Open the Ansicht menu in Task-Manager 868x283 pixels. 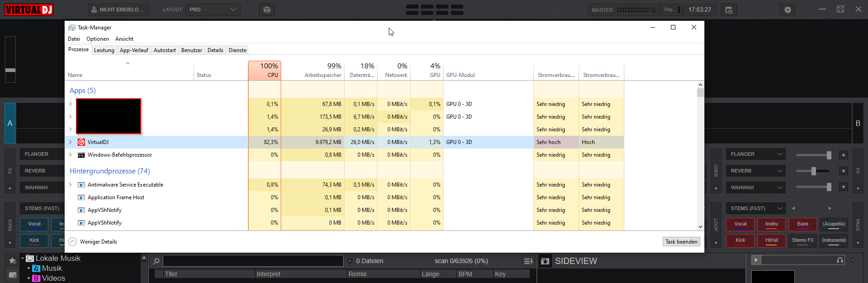(x=124, y=39)
